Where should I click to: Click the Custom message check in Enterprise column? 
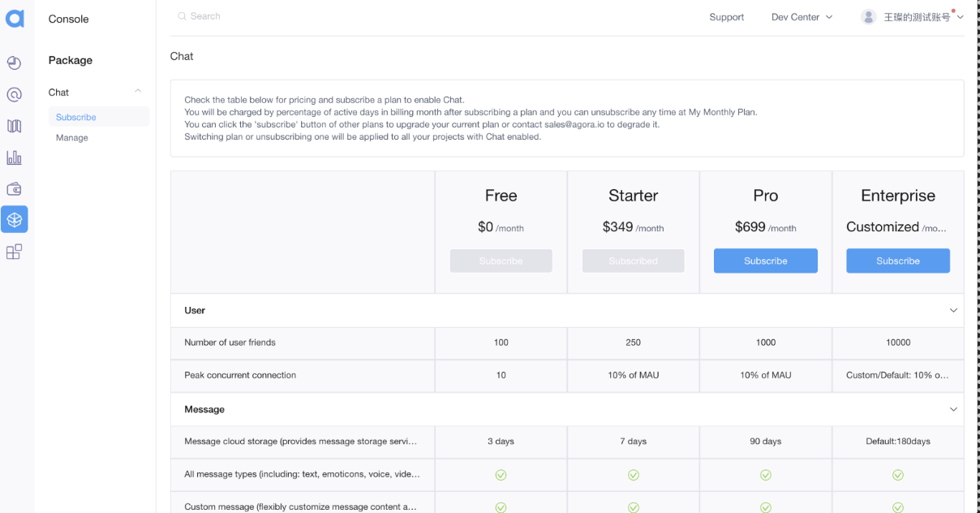(898, 507)
